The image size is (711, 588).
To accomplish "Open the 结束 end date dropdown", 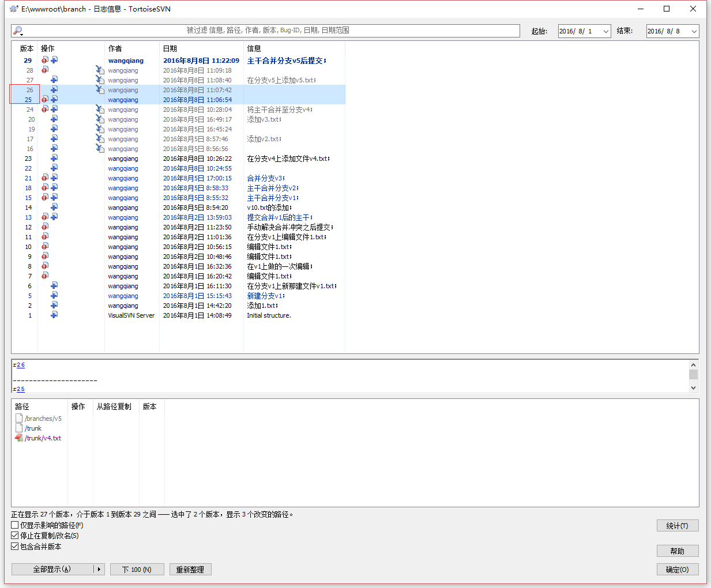I will pos(694,31).
